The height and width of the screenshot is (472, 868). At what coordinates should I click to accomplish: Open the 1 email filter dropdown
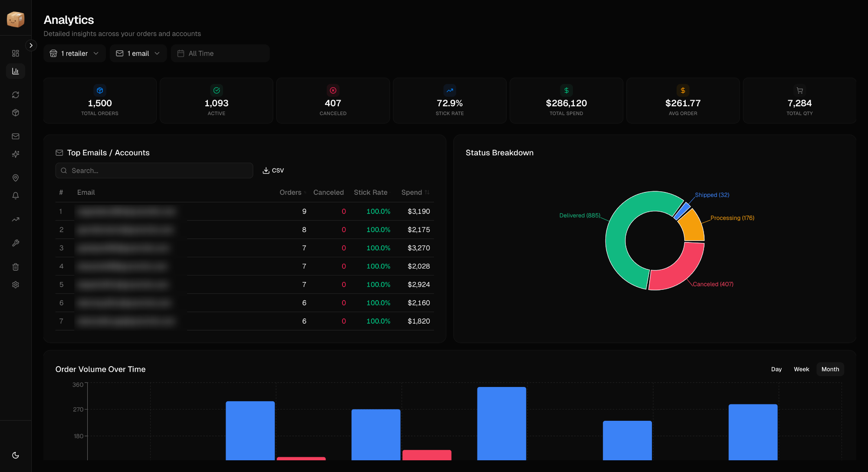coord(138,53)
